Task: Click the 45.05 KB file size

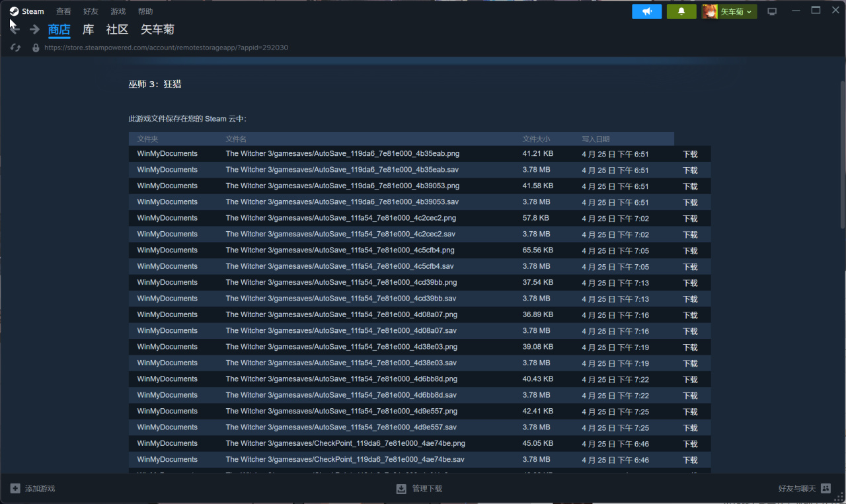Action: point(538,443)
